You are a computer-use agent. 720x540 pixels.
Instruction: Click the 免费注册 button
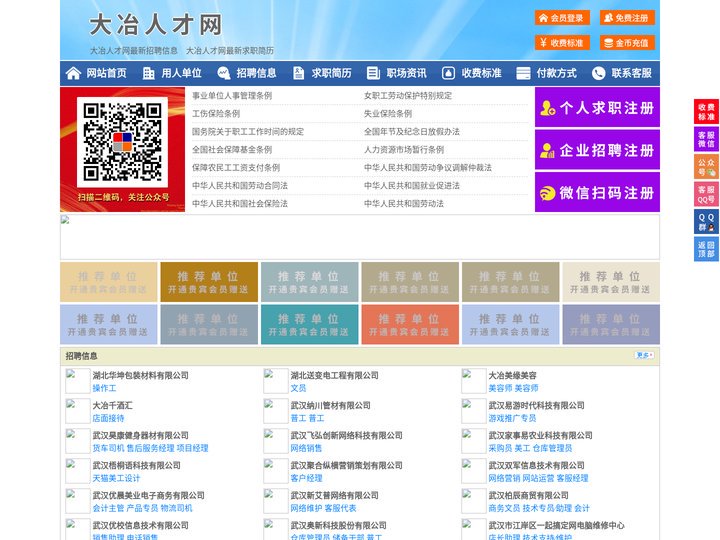[627, 18]
